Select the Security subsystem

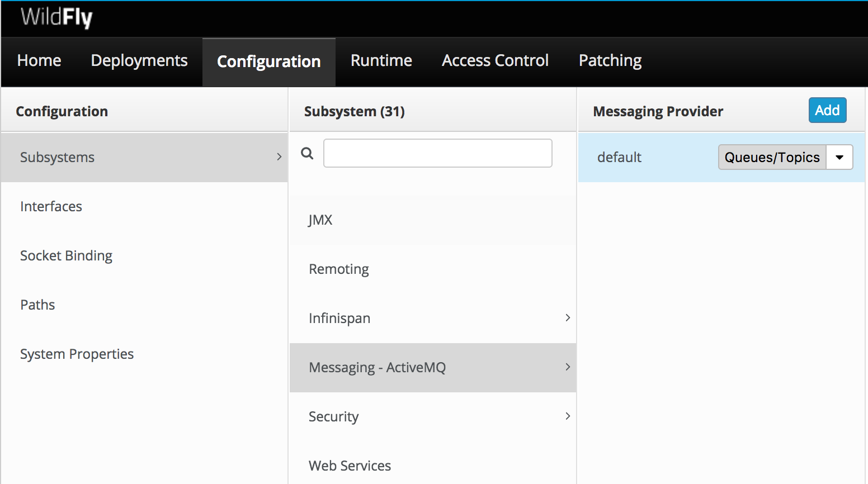coord(433,416)
